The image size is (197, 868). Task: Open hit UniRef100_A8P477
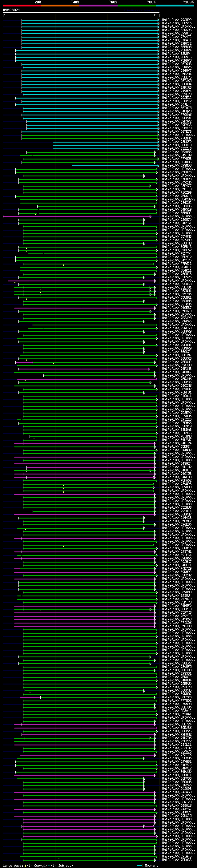(177, 186)
